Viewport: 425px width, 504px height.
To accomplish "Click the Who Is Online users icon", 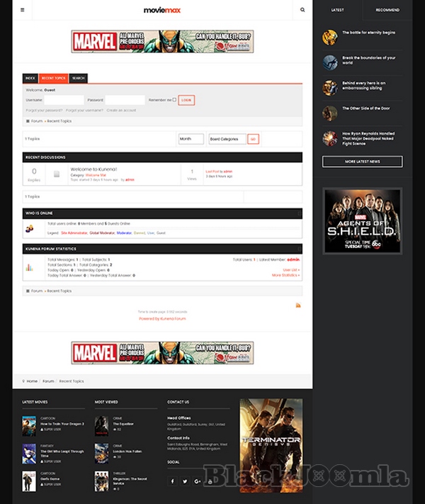I will 30,228.
